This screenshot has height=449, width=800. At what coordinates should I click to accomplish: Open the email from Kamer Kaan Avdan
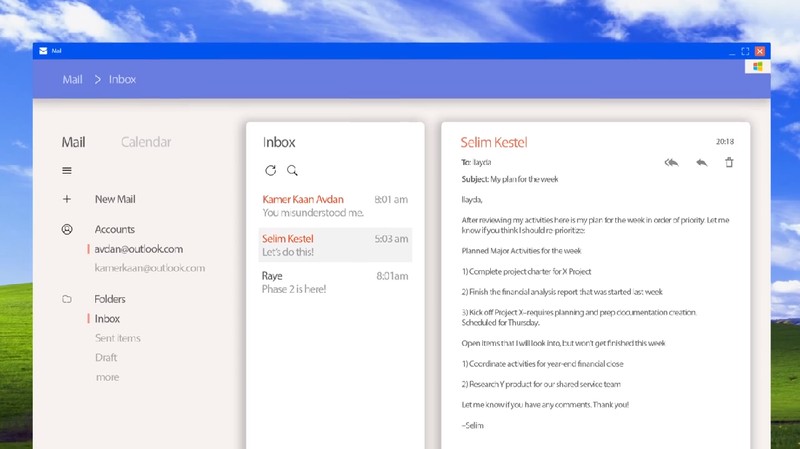335,206
